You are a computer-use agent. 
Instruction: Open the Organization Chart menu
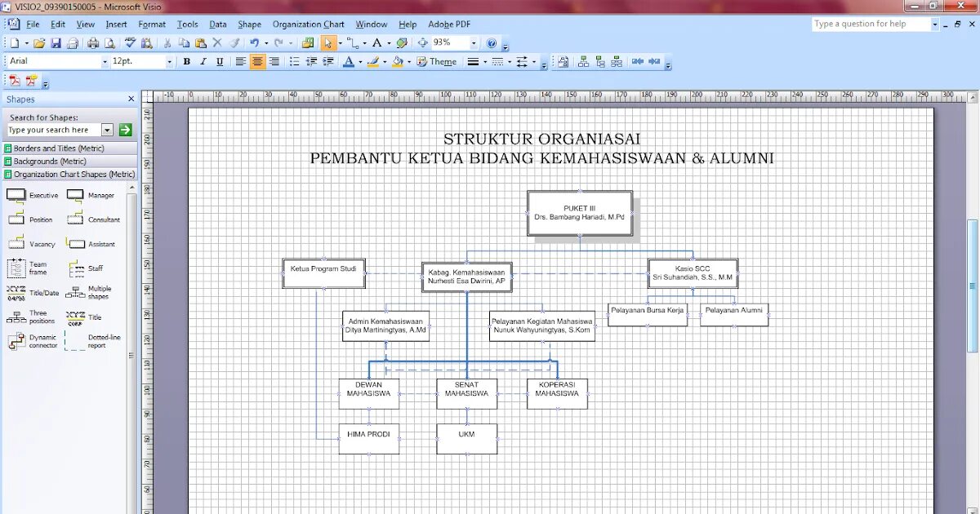tap(309, 24)
